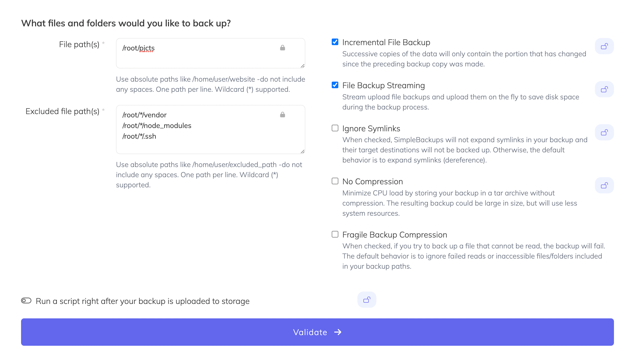Click the unlock icon next to run script option
The height and width of the screenshot is (364, 634).
pos(366,300)
